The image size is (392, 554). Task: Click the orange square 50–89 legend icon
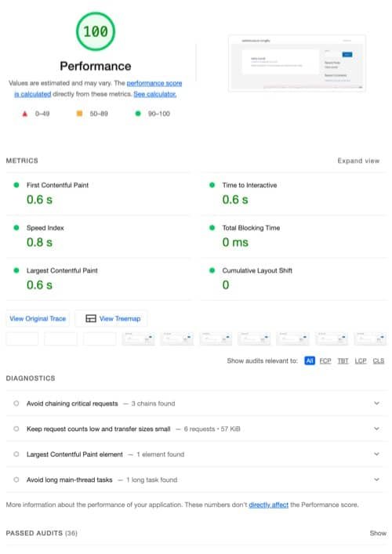point(79,114)
